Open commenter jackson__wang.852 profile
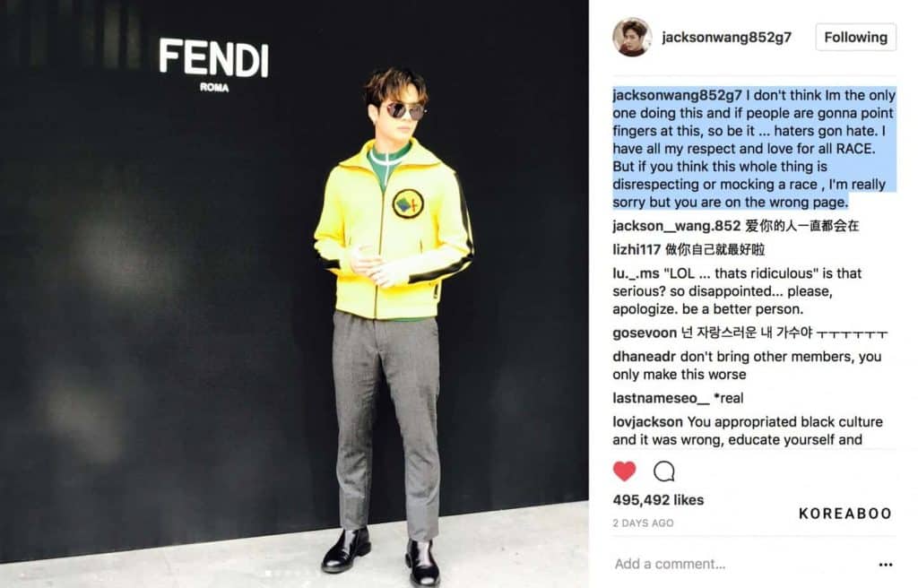 676,226
